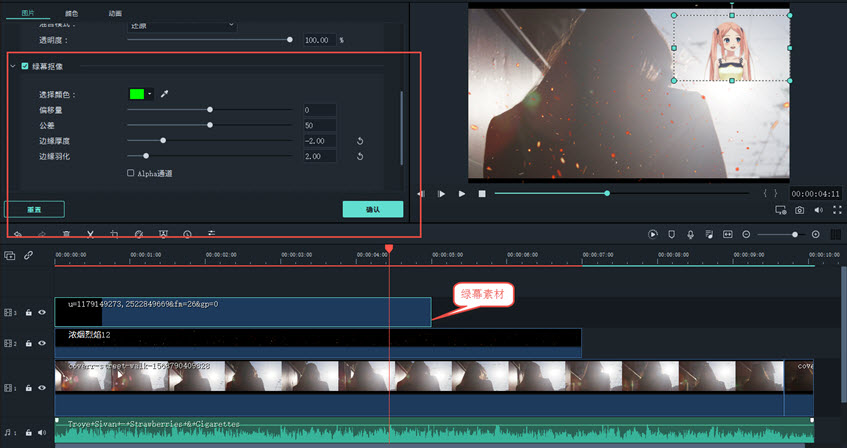Reset the 边缘厚度 value

pyautogui.click(x=359, y=141)
